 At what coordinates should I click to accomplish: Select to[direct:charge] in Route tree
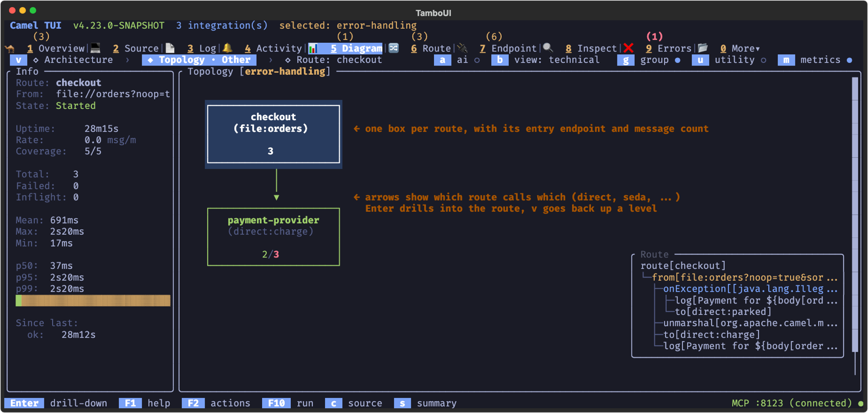712,334
